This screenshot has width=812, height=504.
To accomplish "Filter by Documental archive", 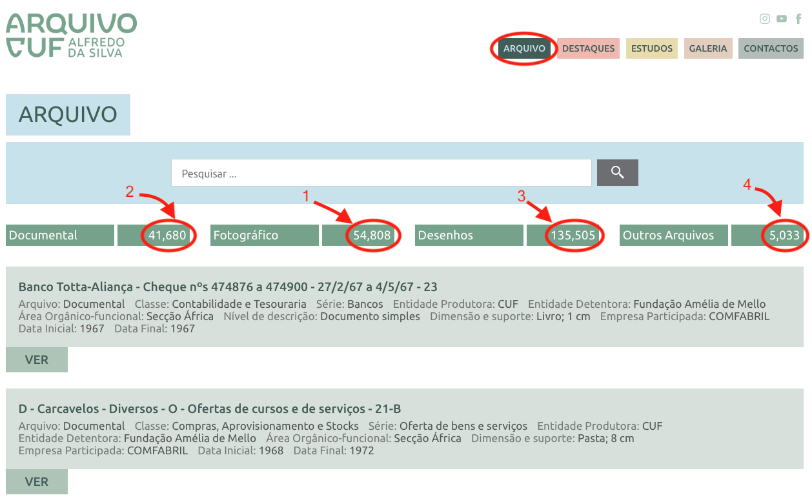I will pos(60,236).
